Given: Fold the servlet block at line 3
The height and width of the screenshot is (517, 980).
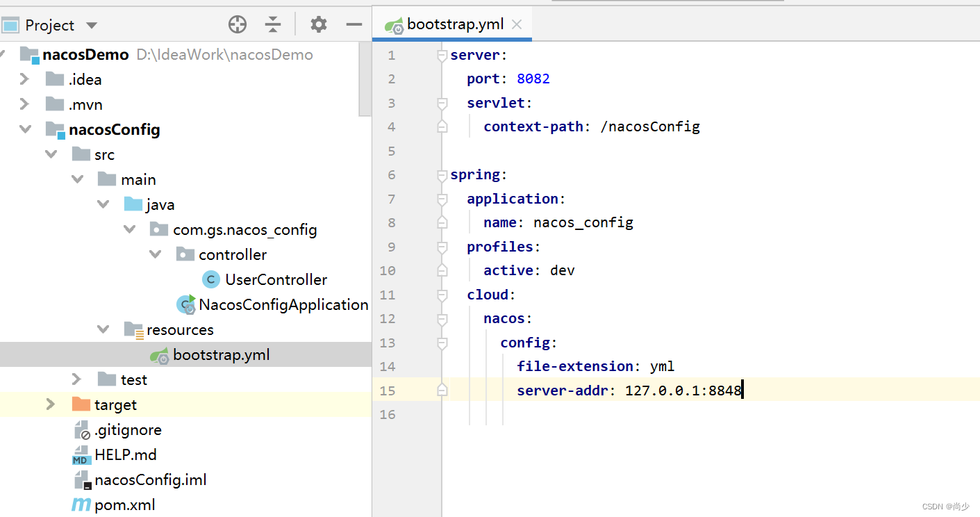Looking at the screenshot, I should [x=442, y=104].
